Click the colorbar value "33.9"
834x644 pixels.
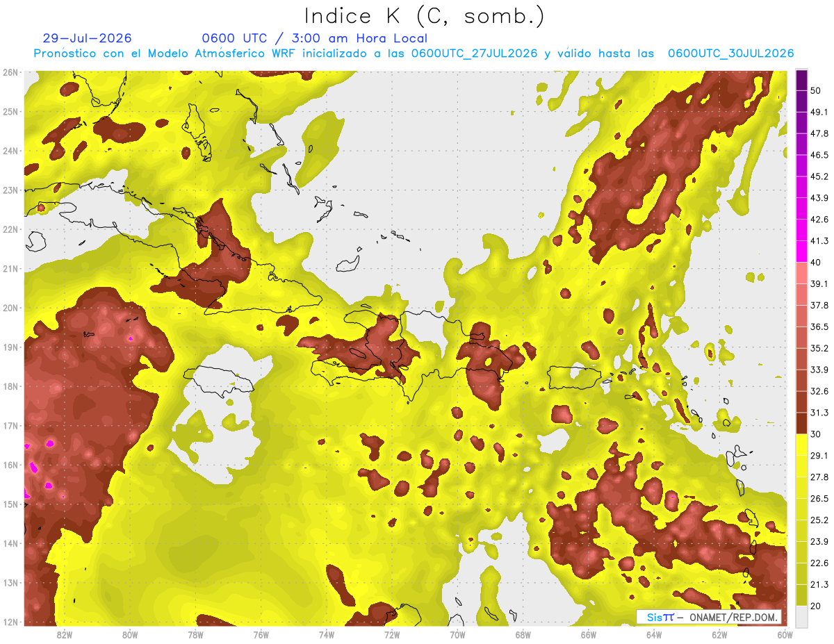click(819, 370)
